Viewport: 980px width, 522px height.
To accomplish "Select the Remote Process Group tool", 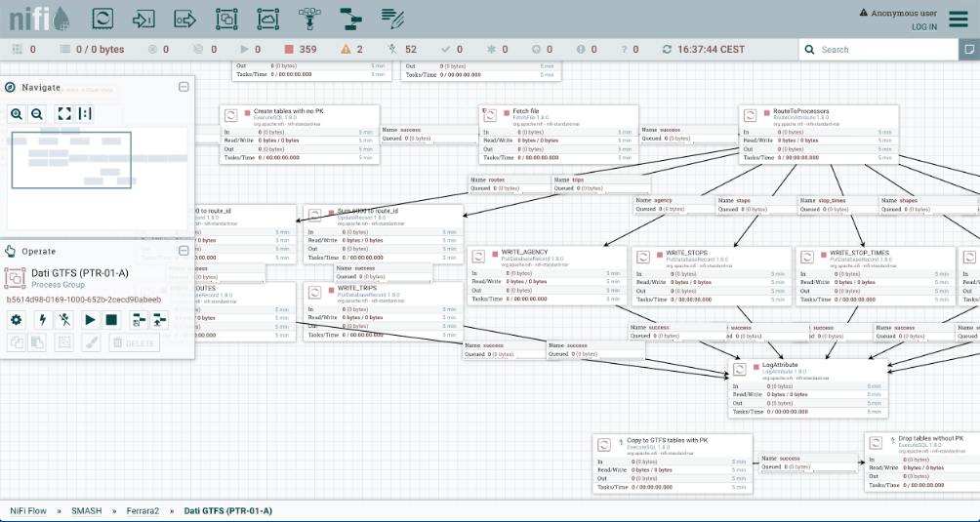I will coord(268,19).
